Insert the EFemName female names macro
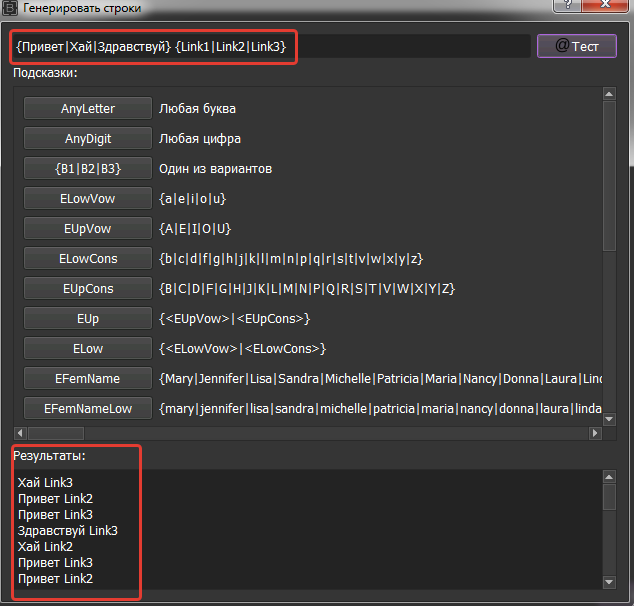Image resolution: width=634 pixels, height=606 pixels. coord(88,378)
